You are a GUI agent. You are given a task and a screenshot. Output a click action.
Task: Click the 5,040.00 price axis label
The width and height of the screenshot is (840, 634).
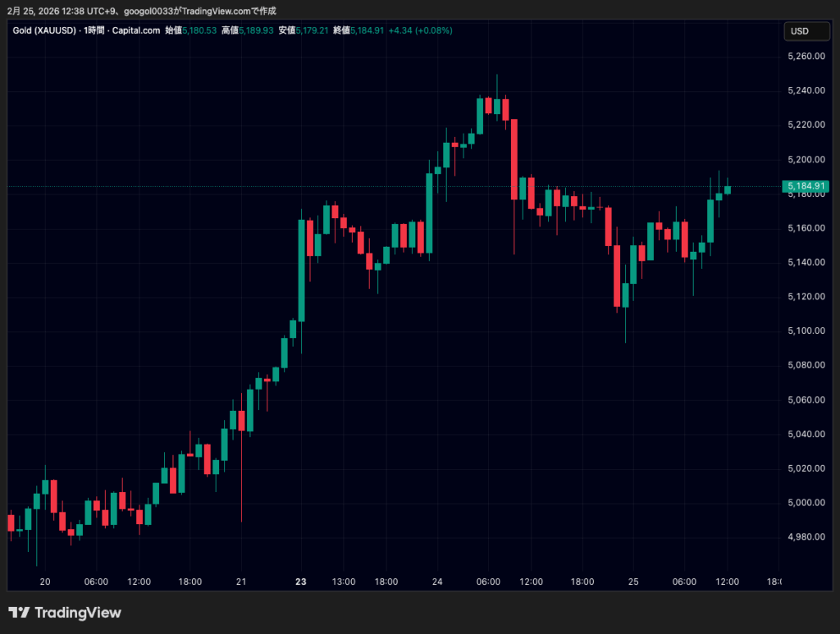tap(805, 434)
